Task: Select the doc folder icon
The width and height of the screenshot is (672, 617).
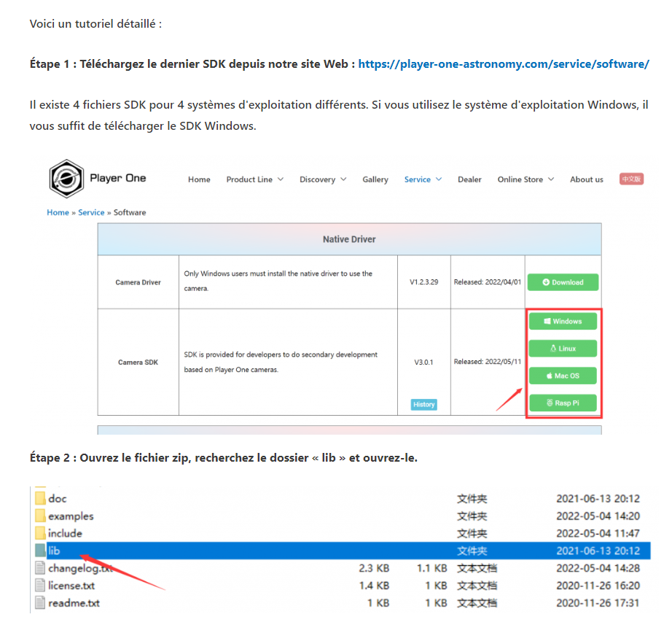Action: click(40, 498)
